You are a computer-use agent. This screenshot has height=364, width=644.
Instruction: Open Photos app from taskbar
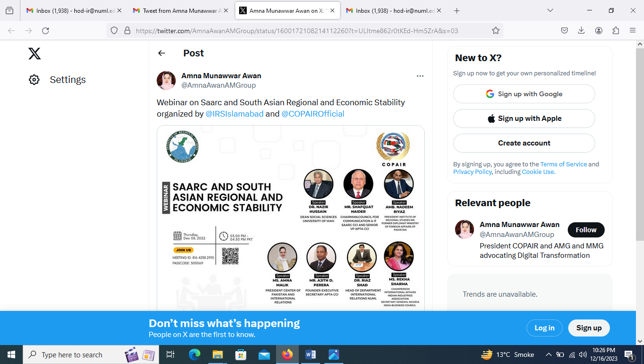click(x=333, y=355)
